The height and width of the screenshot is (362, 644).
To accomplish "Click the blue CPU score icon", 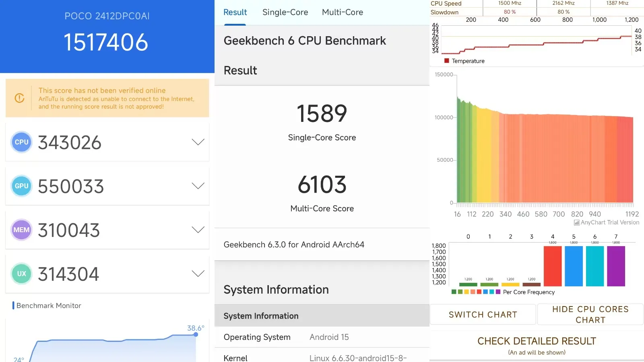I will tap(21, 142).
